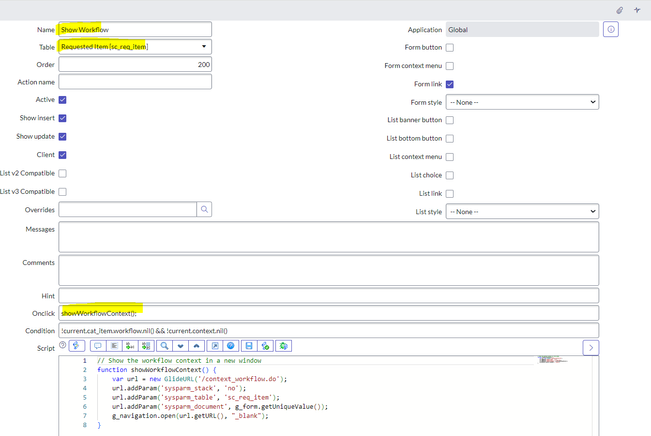Click the Script field help icon
The height and width of the screenshot is (436, 651).
tap(63, 345)
